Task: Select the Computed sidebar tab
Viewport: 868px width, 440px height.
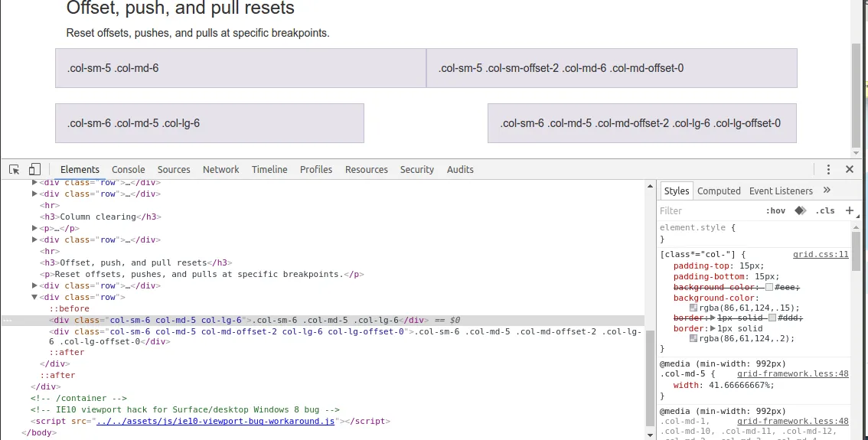Action: tap(719, 191)
